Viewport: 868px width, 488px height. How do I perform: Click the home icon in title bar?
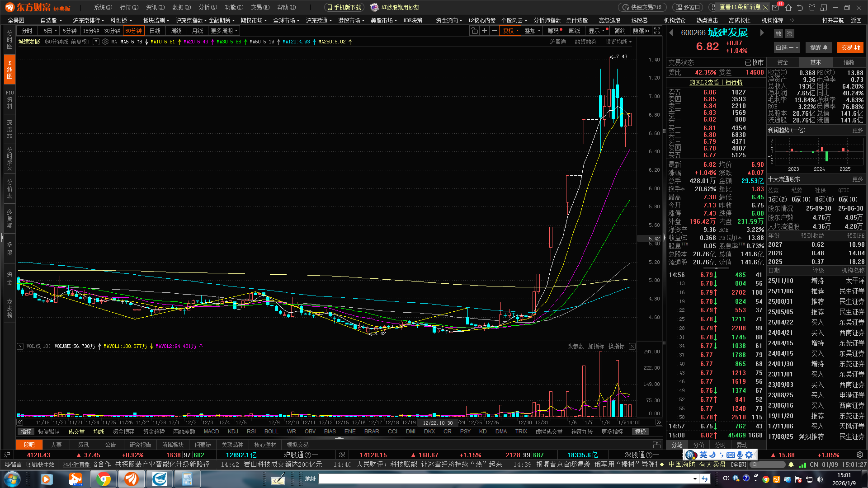(x=788, y=7)
